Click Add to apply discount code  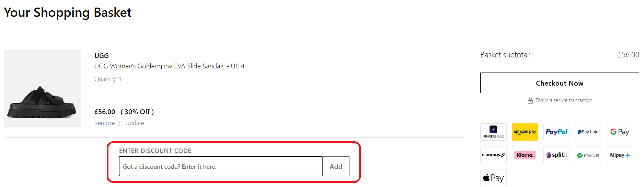point(336,167)
